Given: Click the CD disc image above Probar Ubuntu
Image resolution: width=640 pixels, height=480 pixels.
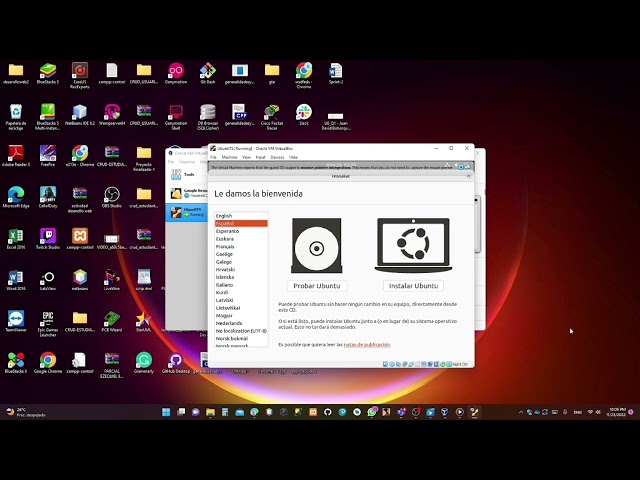Looking at the screenshot, I should (x=316, y=246).
